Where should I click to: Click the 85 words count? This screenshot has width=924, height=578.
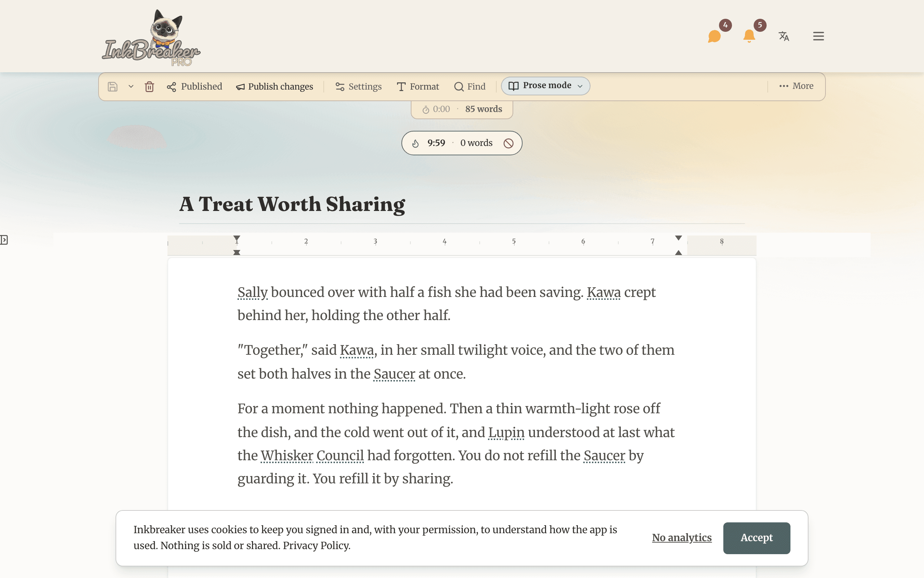coord(483,109)
